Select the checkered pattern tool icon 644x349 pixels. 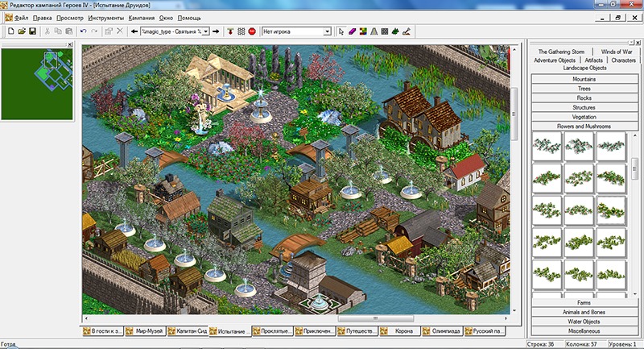[385, 31]
